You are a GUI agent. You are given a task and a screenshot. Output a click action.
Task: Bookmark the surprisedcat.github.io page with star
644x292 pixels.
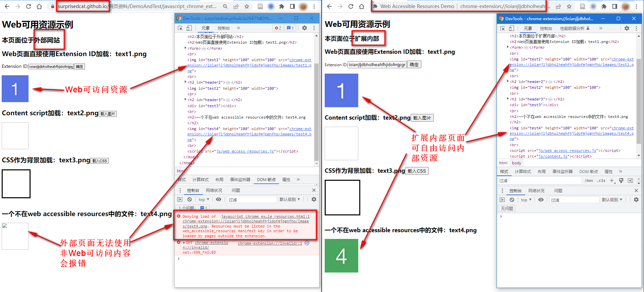tap(247, 6)
